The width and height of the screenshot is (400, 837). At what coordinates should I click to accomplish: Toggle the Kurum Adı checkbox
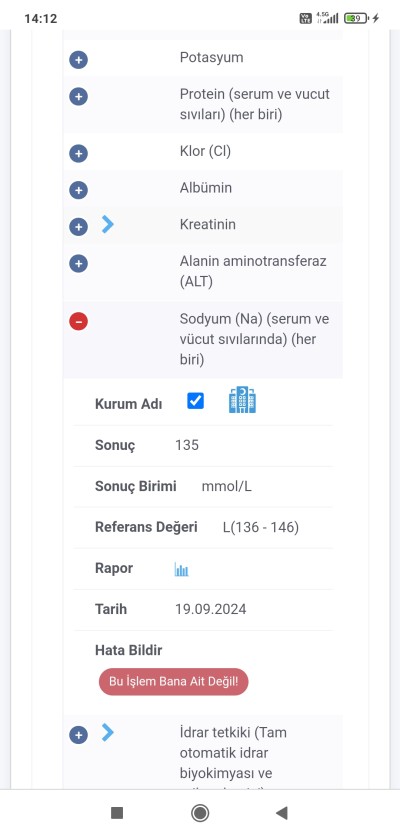click(x=195, y=400)
